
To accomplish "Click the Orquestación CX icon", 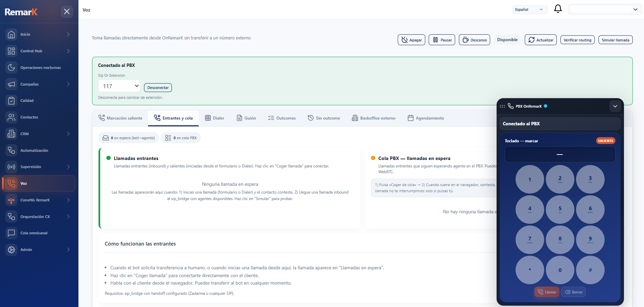I will point(11,217).
